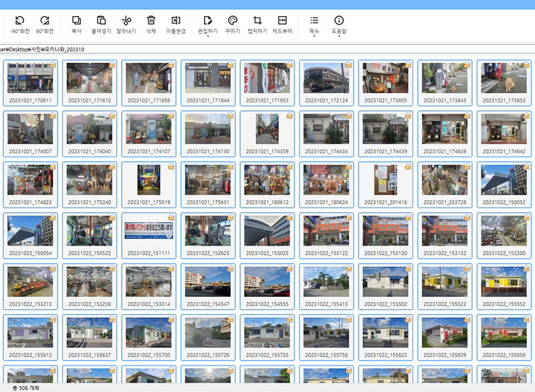Screen dimensions: 535x392
Task: Select thumbnail 20231021_174434
Action: pos(326,134)
